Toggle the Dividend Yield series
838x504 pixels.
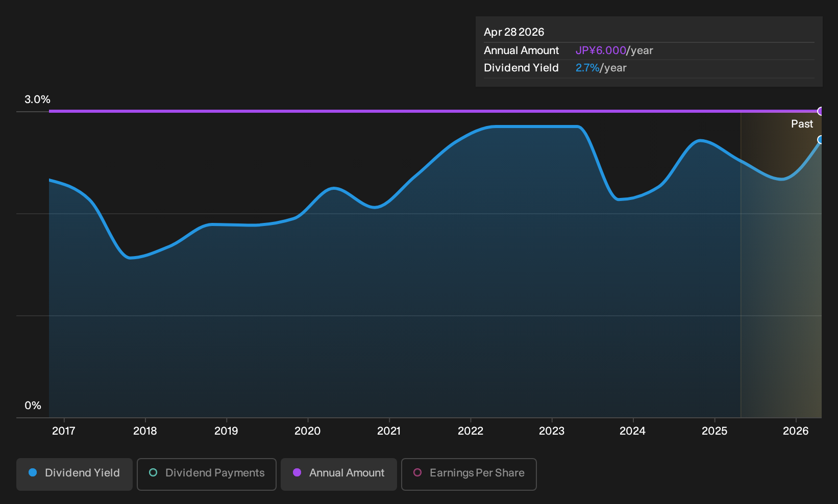75,474
